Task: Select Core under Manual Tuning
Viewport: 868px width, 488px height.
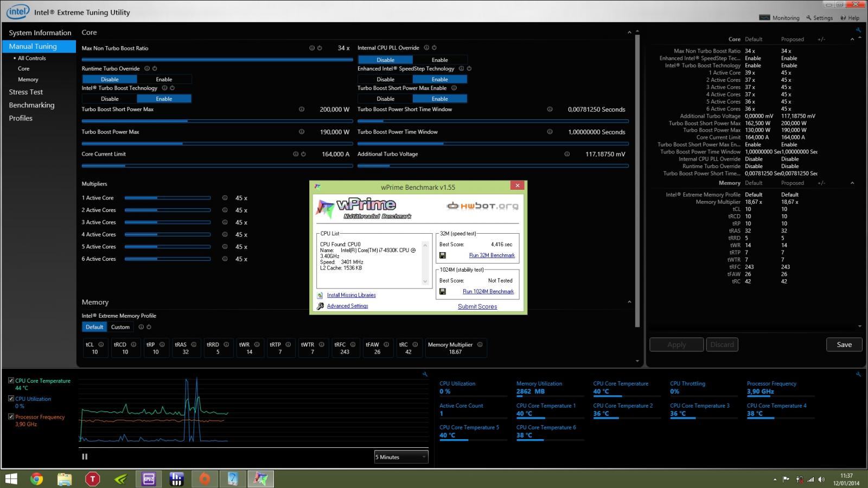Action: tap(24, 69)
